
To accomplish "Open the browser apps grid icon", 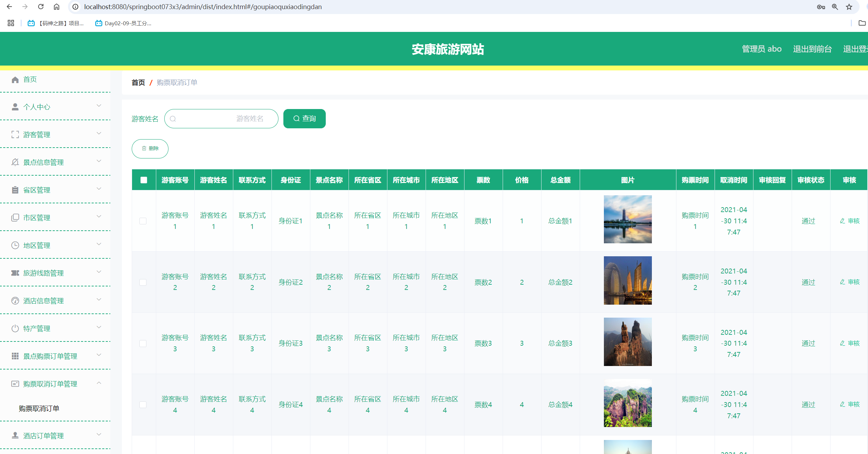I will pos(11,23).
